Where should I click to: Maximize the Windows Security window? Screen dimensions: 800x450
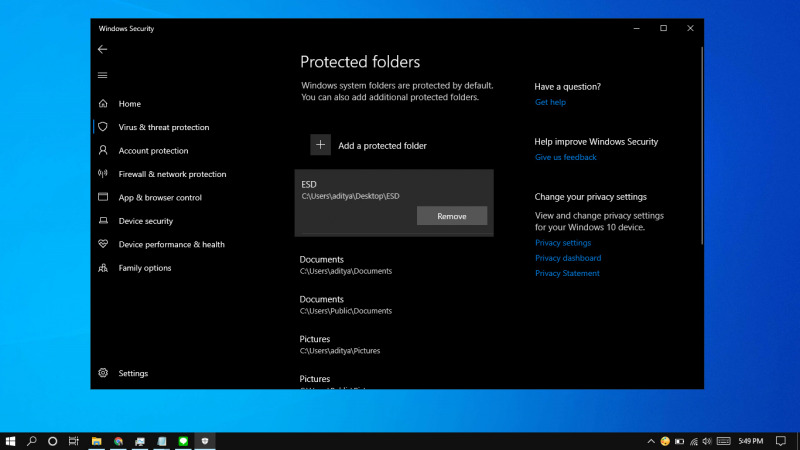pos(663,29)
